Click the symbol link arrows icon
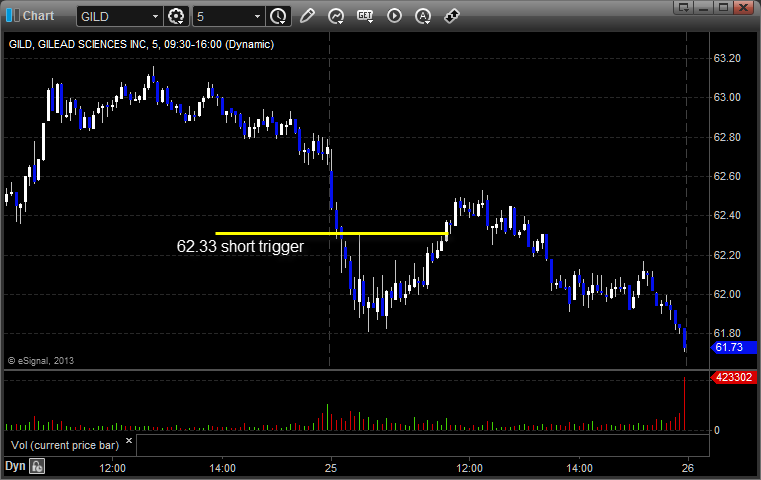This screenshot has height=480, width=761. (x=452, y=16)
